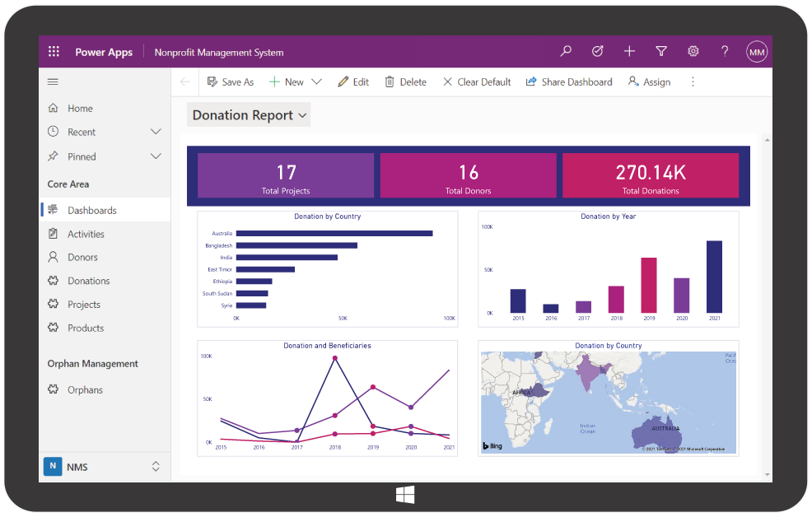
Task: Collapse the hamburger navigation menu
Action: click(54, 82)
